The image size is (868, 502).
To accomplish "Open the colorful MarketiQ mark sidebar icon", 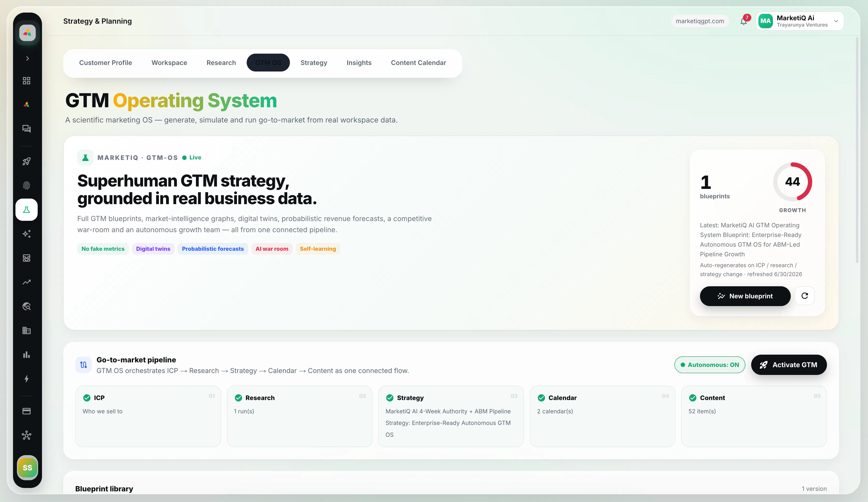I will tap(27, 104).
